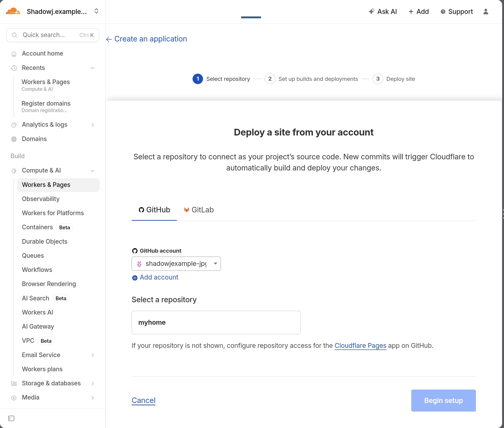The image size is (504, 428).
Task: Switch to the GitLab tab
Action: point(199,210)
